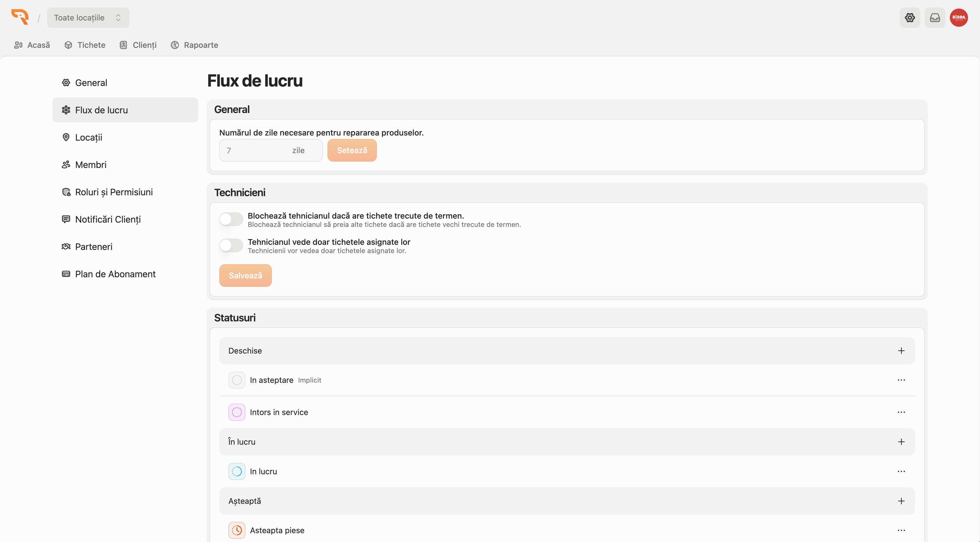980x542 pixels.
Task: Click the pink Intors in service icon
Action: point(237,412)
